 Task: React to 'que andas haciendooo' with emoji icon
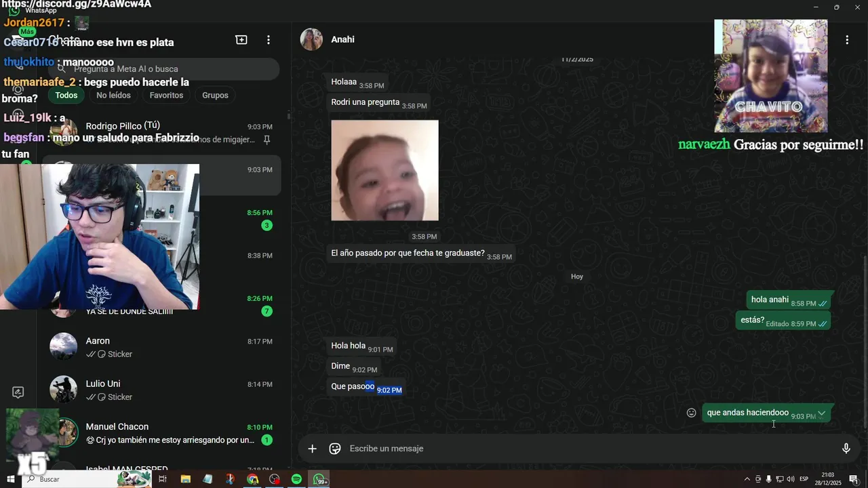pos(692,413)
